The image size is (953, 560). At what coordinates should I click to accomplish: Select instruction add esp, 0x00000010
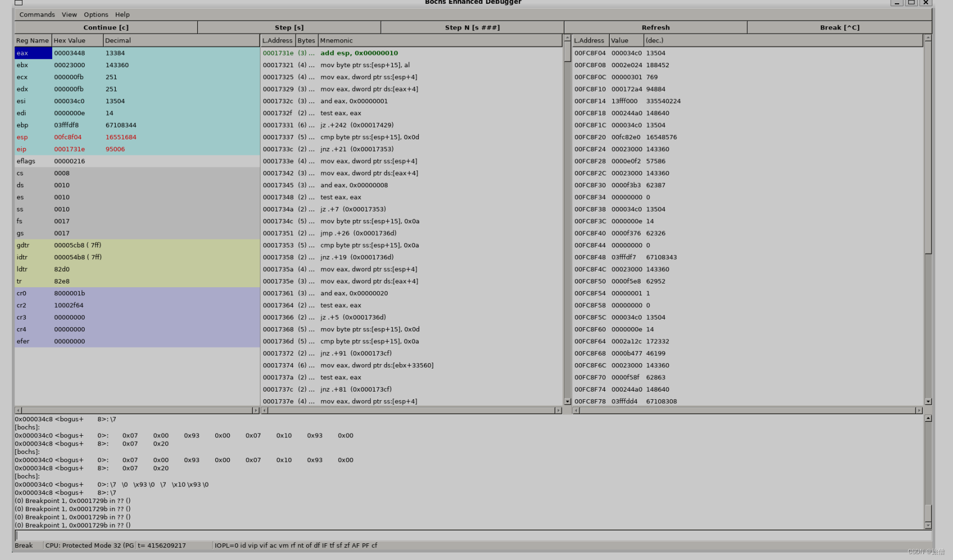pyautogui.click(x=412, y=53)
